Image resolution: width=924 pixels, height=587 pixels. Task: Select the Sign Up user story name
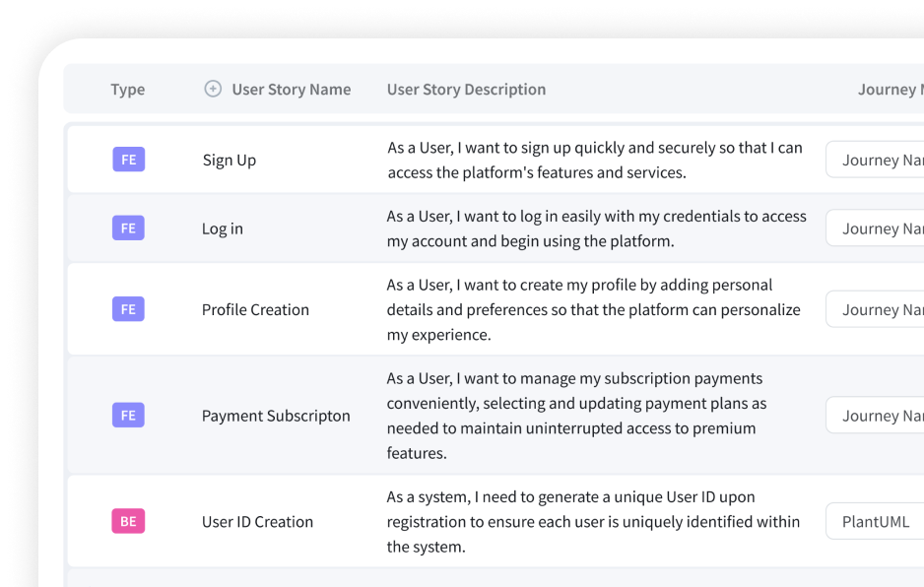pyautogui.click(x=229, y=159)
